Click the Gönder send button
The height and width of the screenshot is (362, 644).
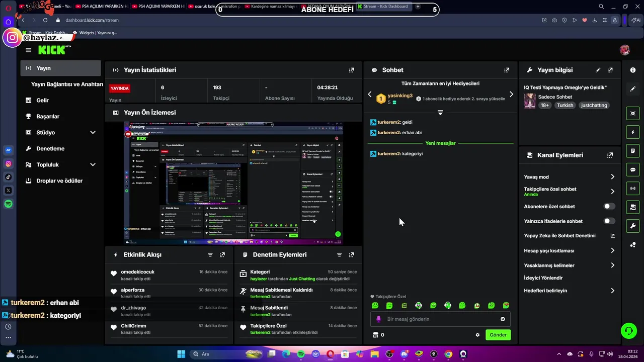coord(498,335)
